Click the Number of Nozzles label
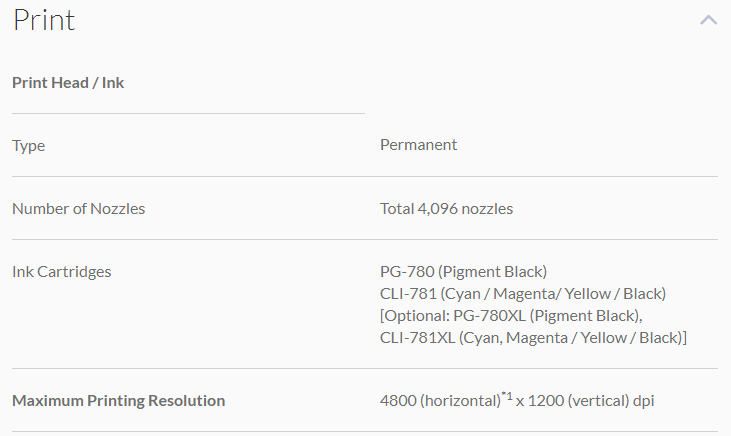Screen dimensions: 731x436 (x=78, y=209)
